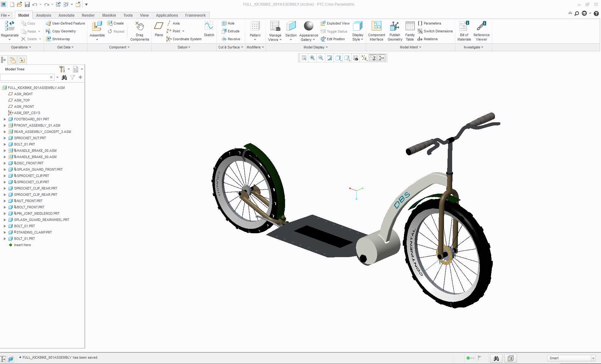Screen dimensions: 601x364
Task: Toggle annotation display in graphics toolbar
Action: 373,58
